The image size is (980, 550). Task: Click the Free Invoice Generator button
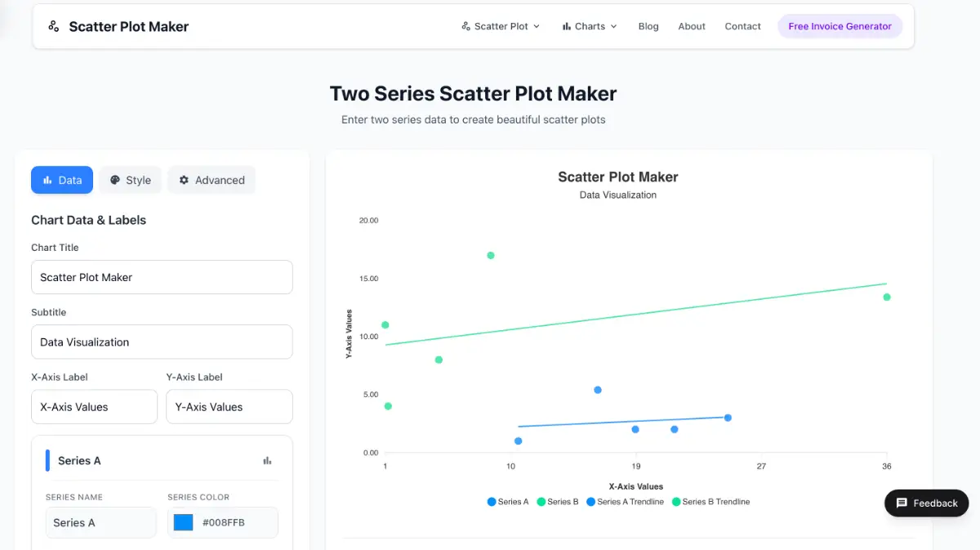[x=840, y=25]
